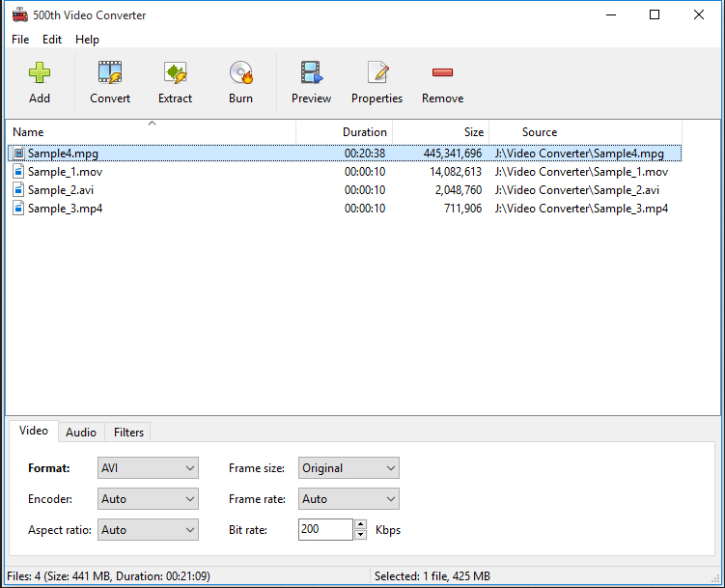Viewport: 725px width, 588px height.
Task: Select the Sample_3.mp4 file name
Action: pos(66,209)
